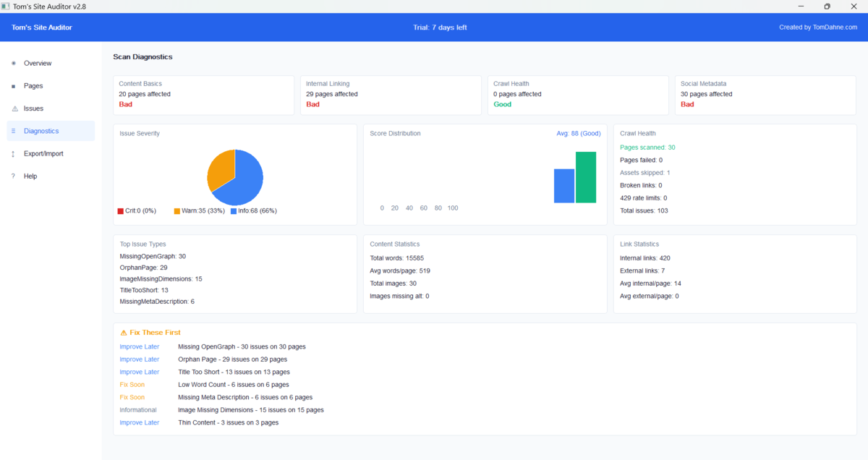Click the square icon next to Pages
Image resolution: width=868 pixels, height=460 pixels.
click(x=14, y=86)
